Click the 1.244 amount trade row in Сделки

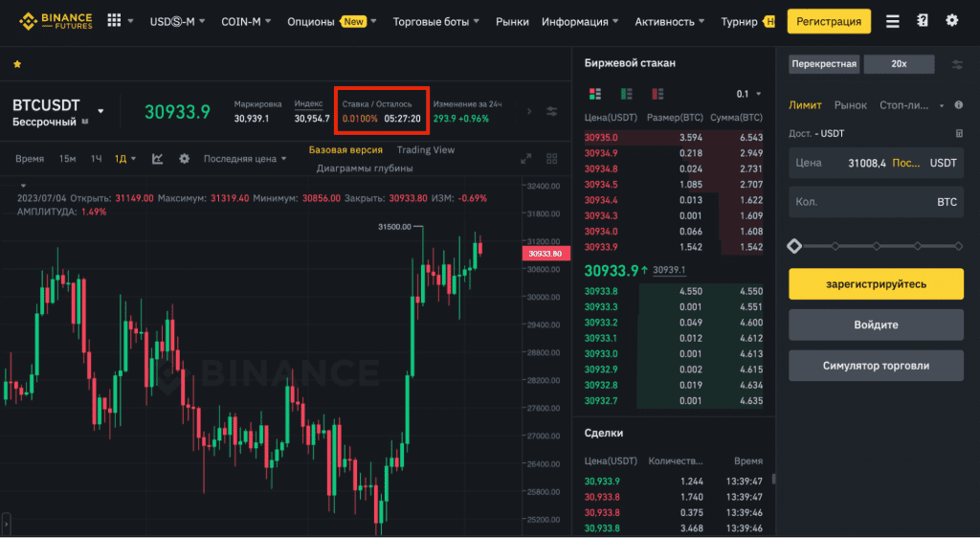tap(673, 482)
